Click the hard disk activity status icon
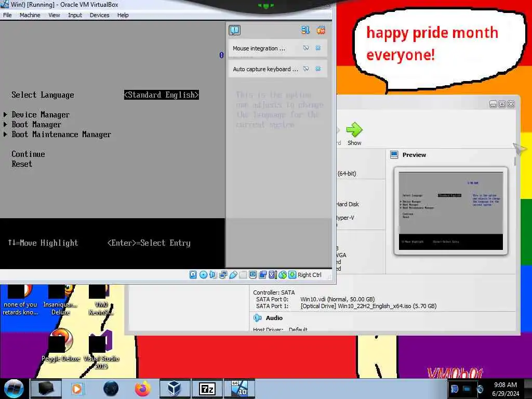Screen dimensions: 532x399 coord(193,275)
